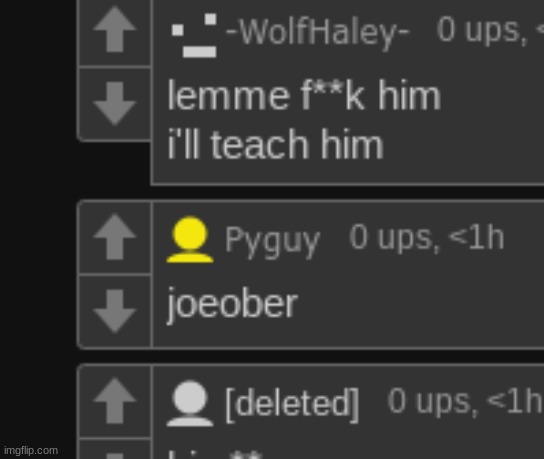Open the -WolfHaley- user profile link

(318, 32)
